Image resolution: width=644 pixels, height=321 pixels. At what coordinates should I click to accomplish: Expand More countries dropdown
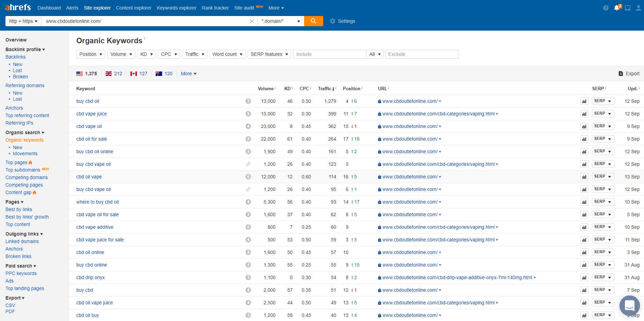point(189,74)
